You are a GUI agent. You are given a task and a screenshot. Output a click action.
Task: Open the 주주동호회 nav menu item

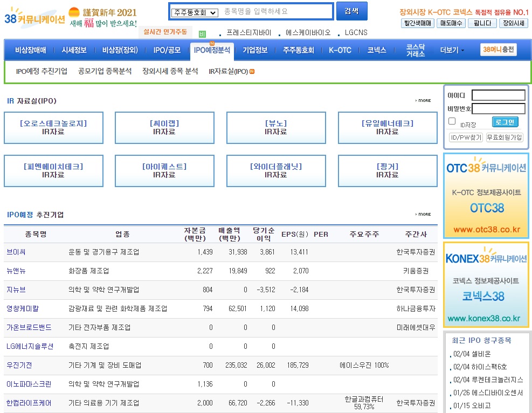(x=299, y=50)
